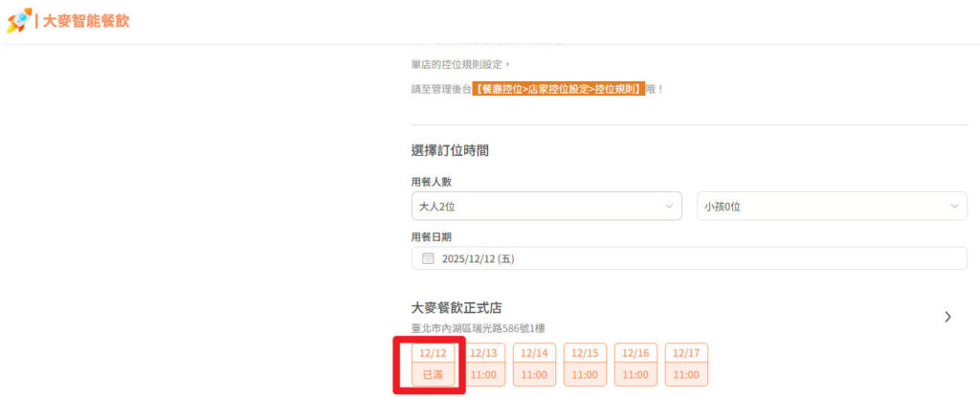980x398 pixels.
Task: Open the 小孩0位 children dropdown
Action: pyautogui.click(x=832, y=207)
